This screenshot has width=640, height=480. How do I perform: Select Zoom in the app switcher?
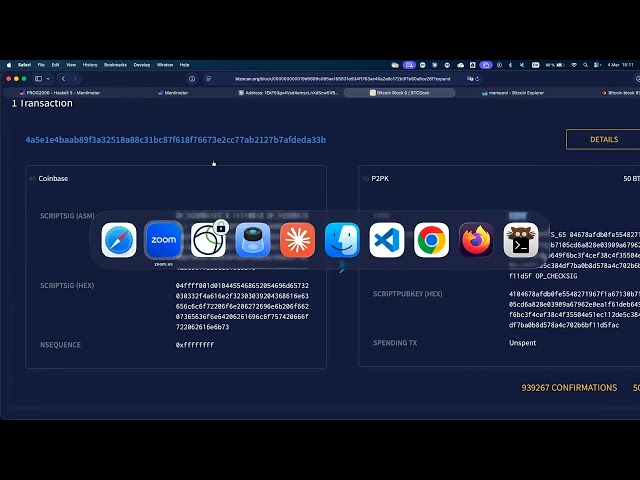click(x=163, y=240)
